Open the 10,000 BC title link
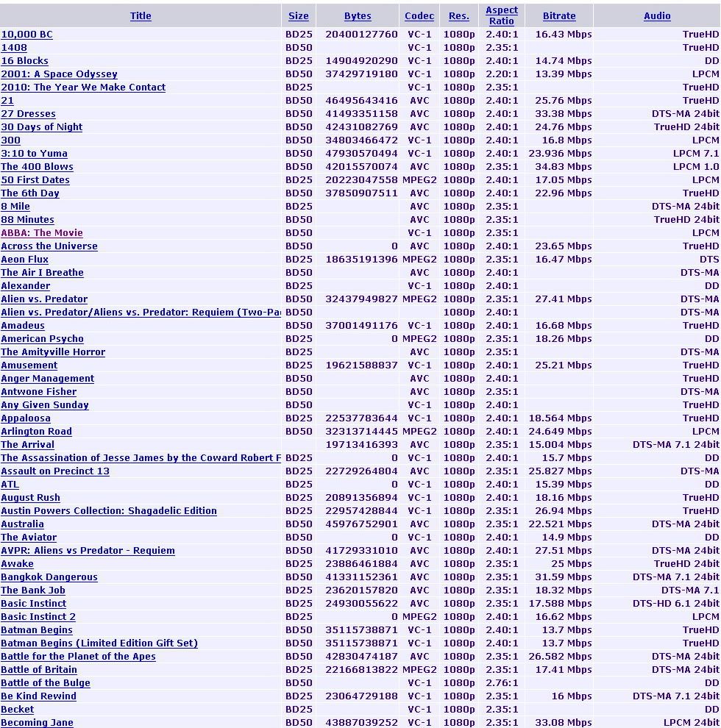Screen dimensions: 721x728 27,35
